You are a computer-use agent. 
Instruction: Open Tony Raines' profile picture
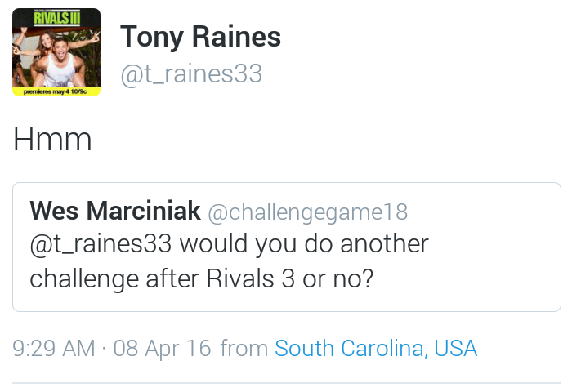pyautogui.click(x=56, y=52)
